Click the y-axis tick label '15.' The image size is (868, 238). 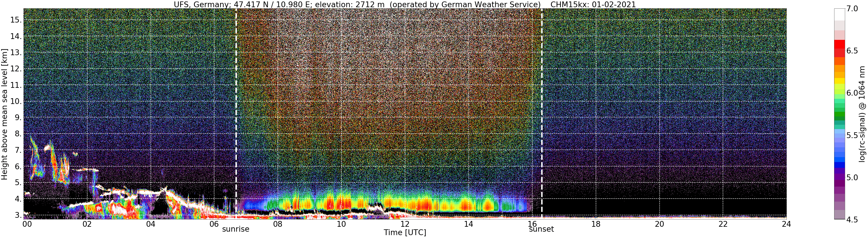click(16, 20)
